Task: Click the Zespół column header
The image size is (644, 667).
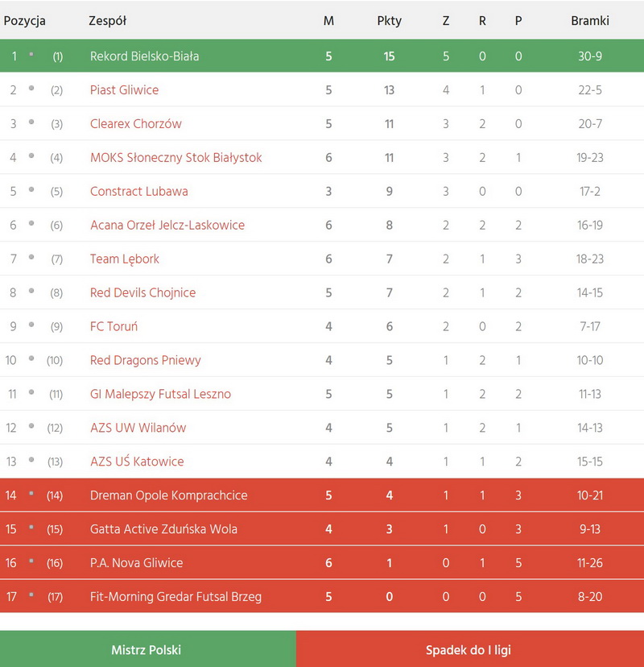Action: [107, 21]
